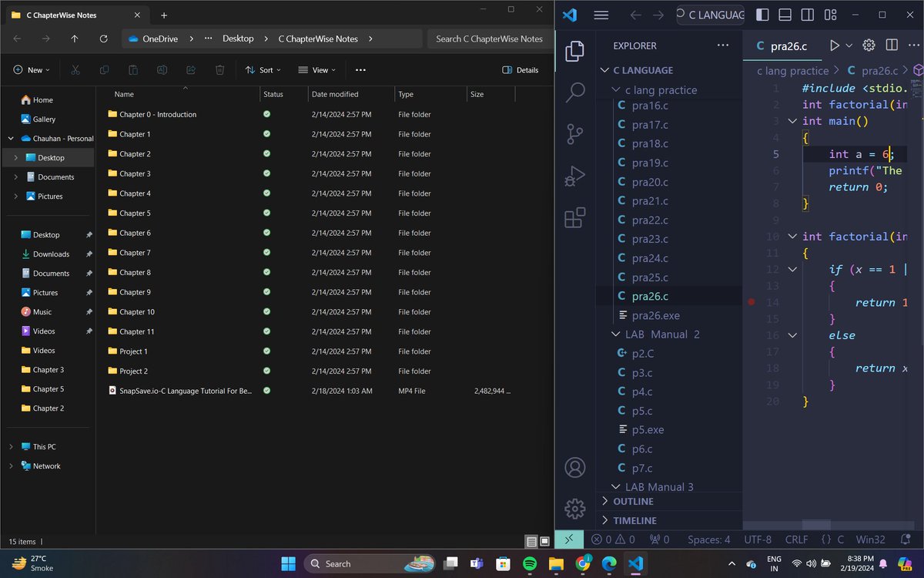Change the Spaces: 4 indentation setting

pos(709,539)
